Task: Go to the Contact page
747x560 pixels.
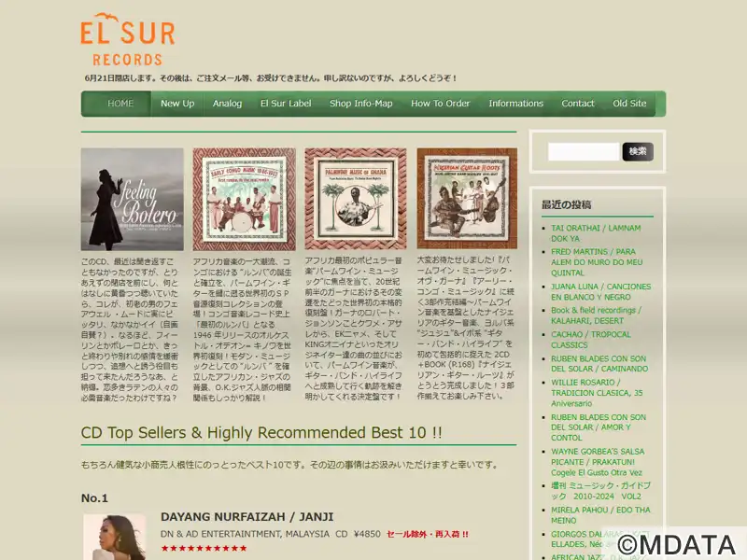Action: coord(578,104)
